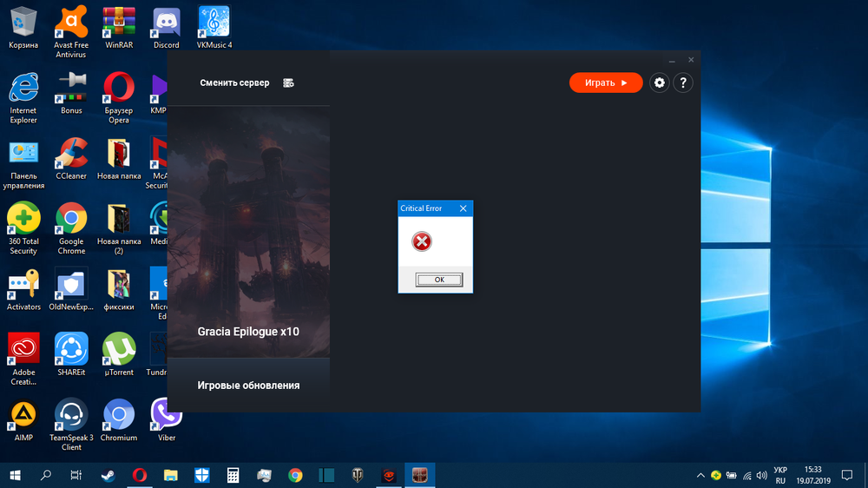Open Discord desktop shortcut
This screenshot has height=488, width=868.
click(166, 25)
